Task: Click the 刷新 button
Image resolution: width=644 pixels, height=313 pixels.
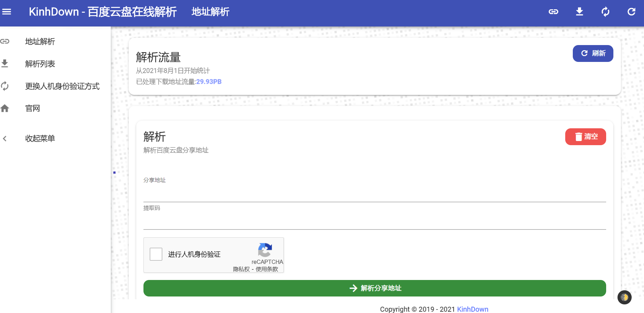Action: coord(593,53)
